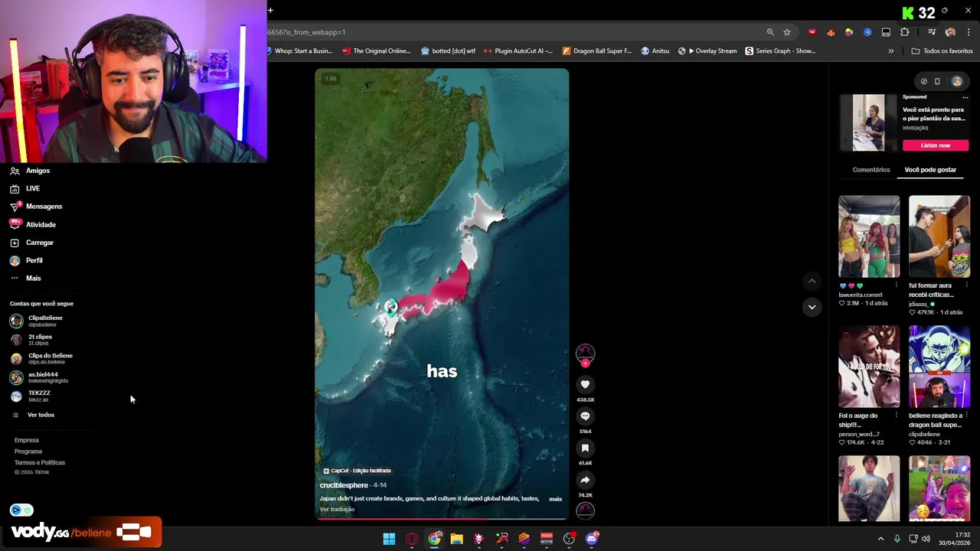Open options for the lawuerita.comm1 video
Viewport: 980px width, 551px height.
[x=896, y=285]
